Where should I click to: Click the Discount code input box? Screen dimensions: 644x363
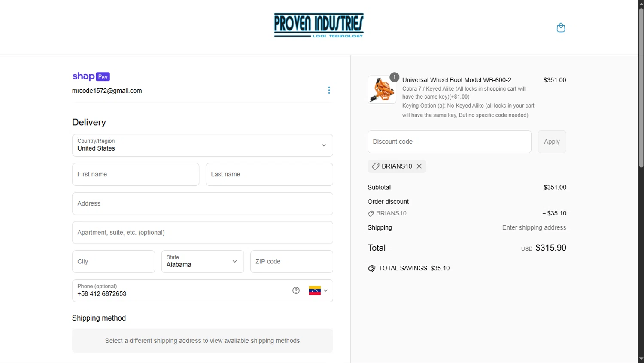[x=449, y=142]
